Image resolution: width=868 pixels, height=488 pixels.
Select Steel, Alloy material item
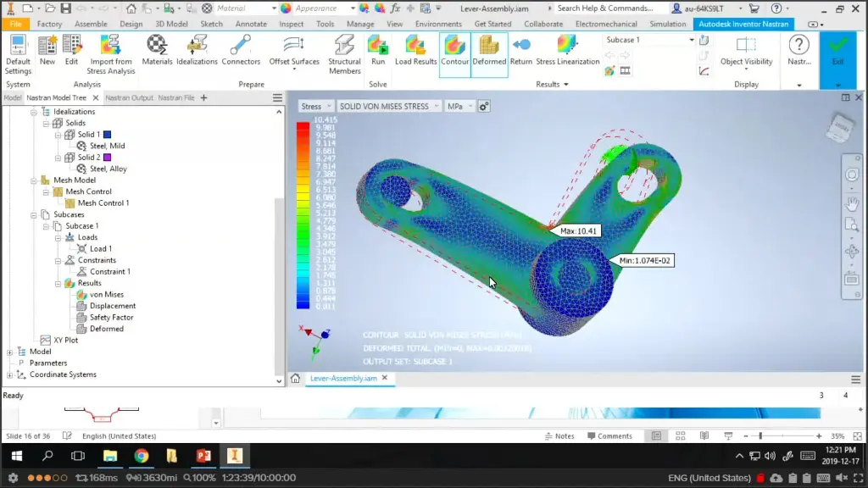pos(108,169)
